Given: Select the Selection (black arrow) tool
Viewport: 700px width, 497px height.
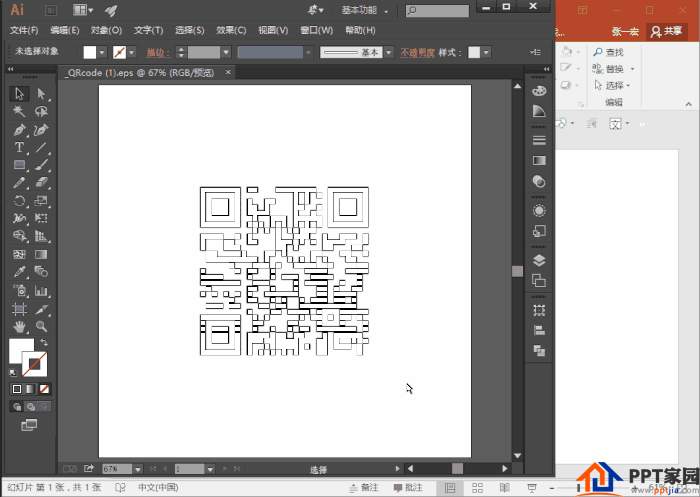Looking at the screenshot, I should (x=19, y=93).
